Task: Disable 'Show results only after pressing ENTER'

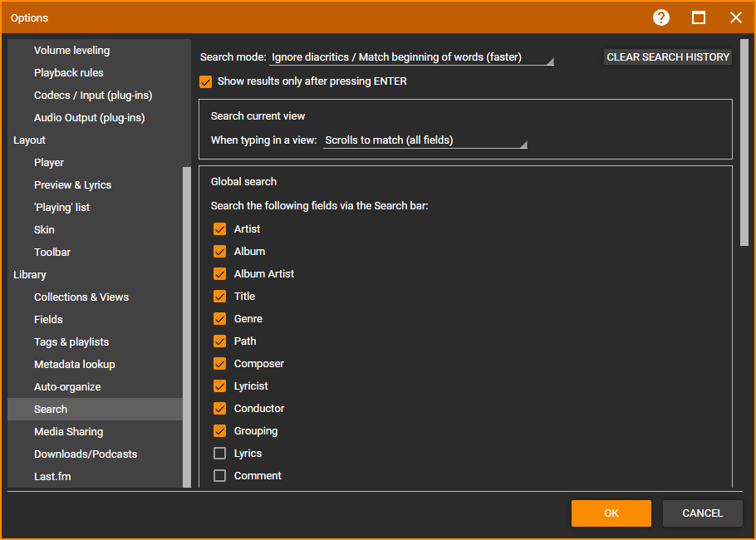Action: coord(206,81)
